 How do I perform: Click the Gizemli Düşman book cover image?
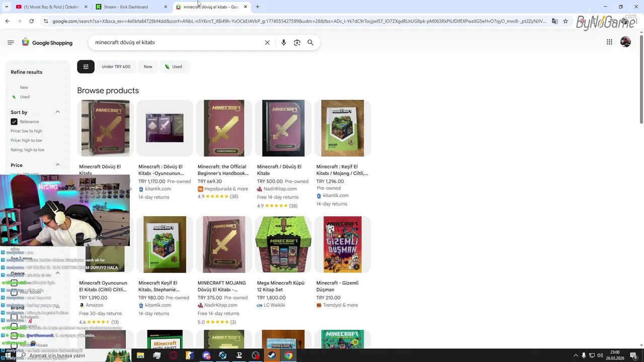(343, 245)
